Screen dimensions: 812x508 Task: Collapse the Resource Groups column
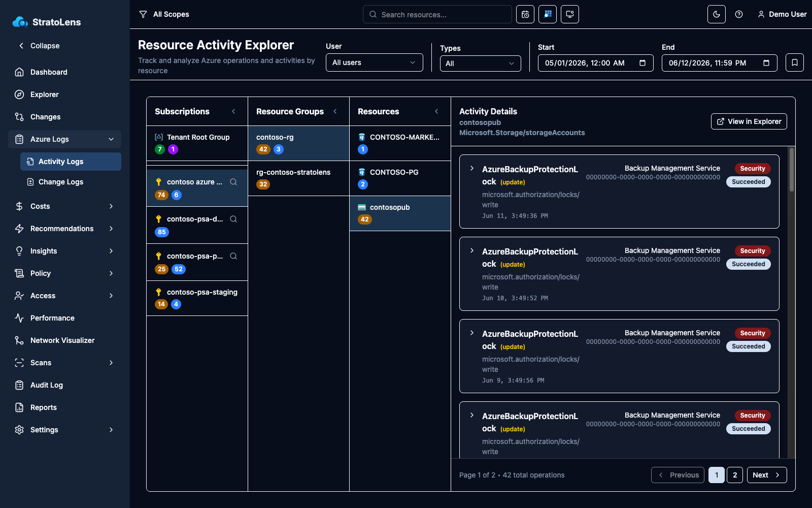[x=335, y=111]
